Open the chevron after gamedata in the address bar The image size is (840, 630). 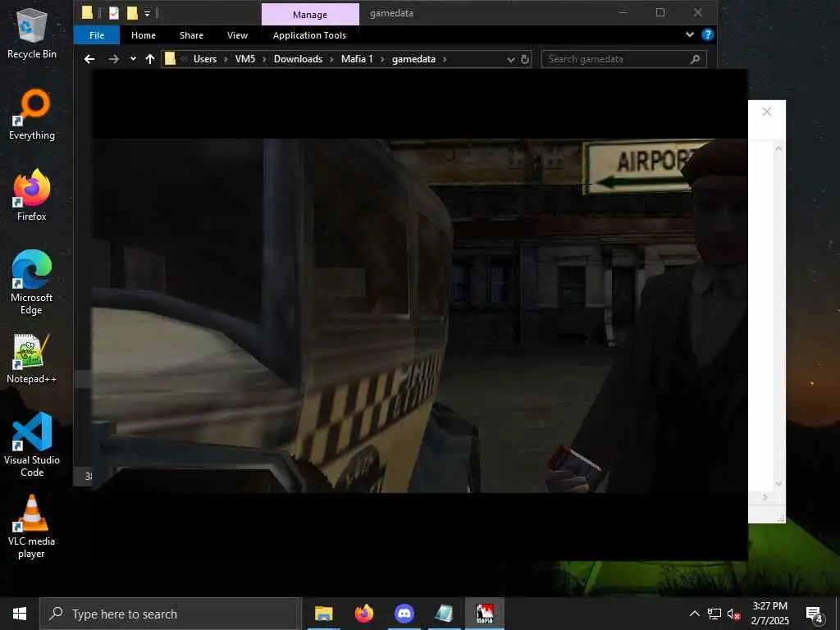coord(445,59)
